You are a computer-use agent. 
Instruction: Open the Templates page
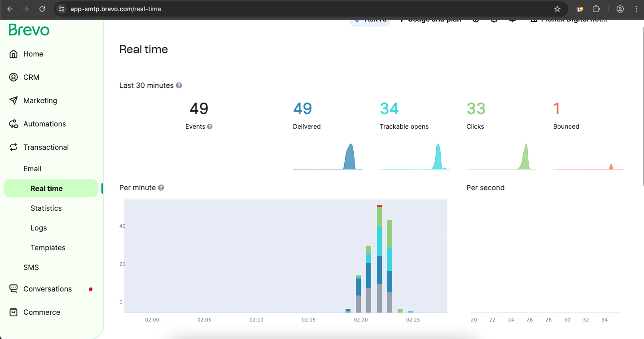click(48, 247)
